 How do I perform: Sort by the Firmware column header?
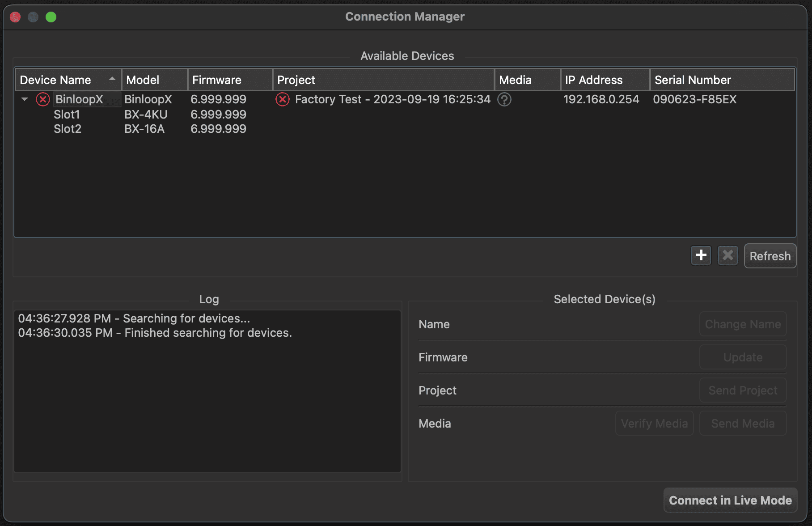[217, 80]
